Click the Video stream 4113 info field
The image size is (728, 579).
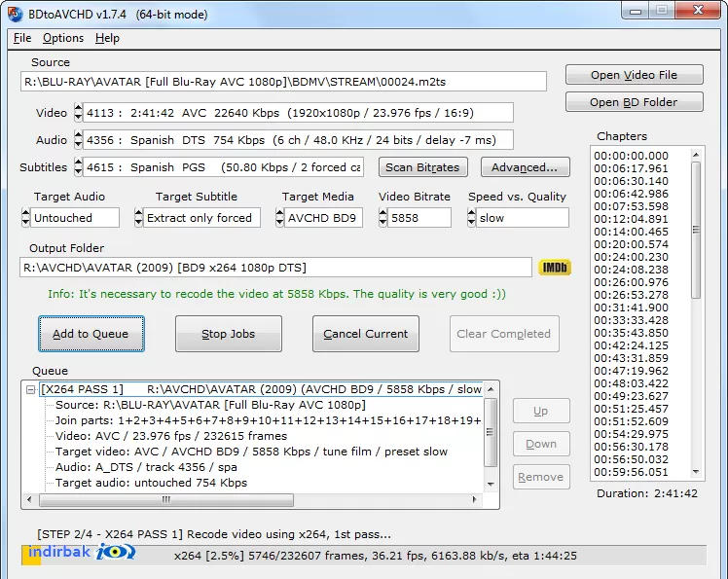click(298, 112)
